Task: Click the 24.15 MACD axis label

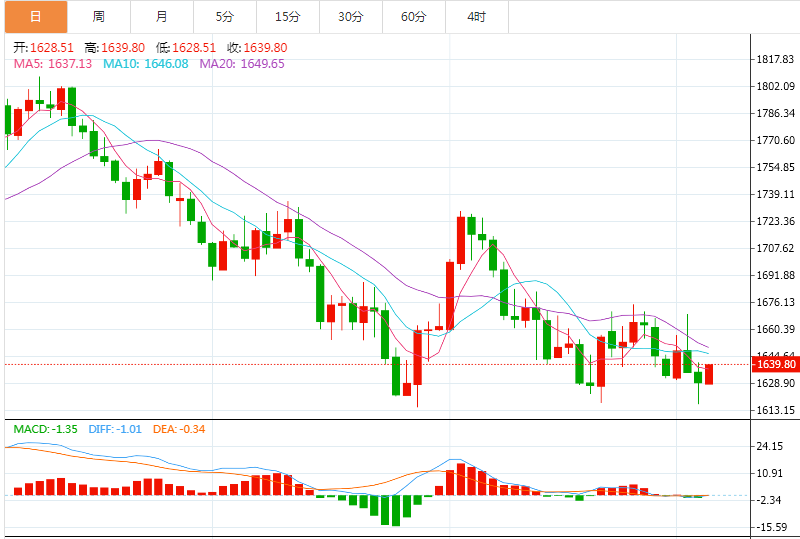Action: pos(769,447)
